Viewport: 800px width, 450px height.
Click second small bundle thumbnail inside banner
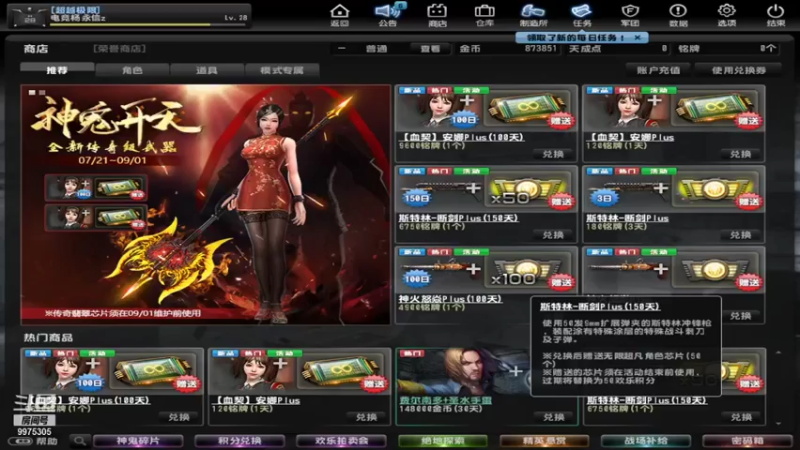[x=96, y=217]
